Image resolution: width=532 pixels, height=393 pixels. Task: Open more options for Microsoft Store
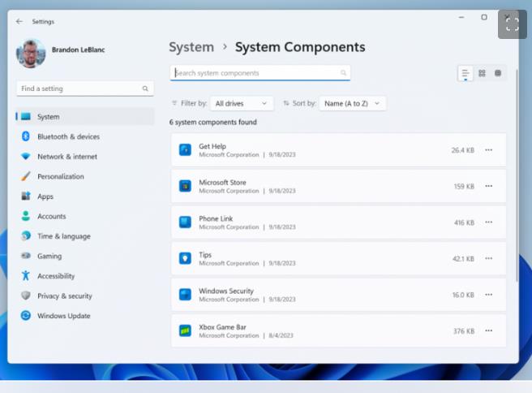[x=488, y=186]
